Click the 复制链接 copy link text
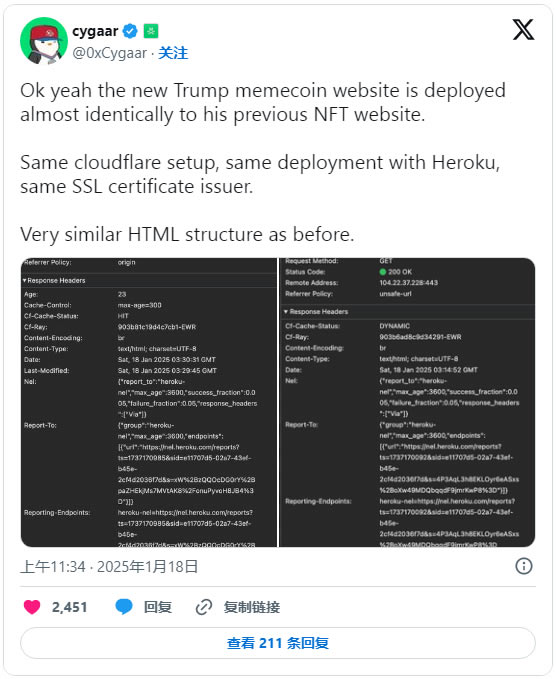556x679 pixels. [x=252, y=607]
